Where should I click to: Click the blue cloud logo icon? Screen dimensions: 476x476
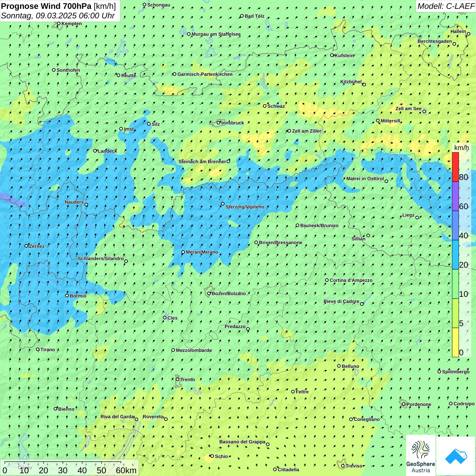tap(456, 456)
